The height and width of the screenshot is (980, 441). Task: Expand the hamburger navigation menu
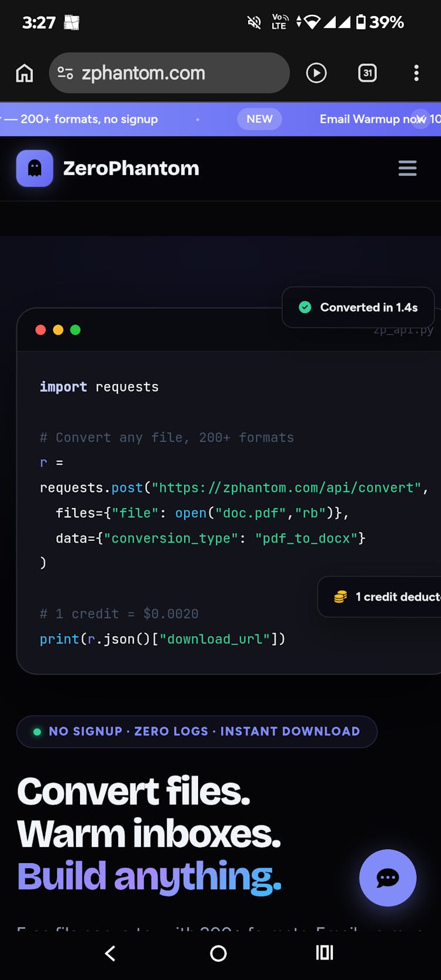pos(407,168)
